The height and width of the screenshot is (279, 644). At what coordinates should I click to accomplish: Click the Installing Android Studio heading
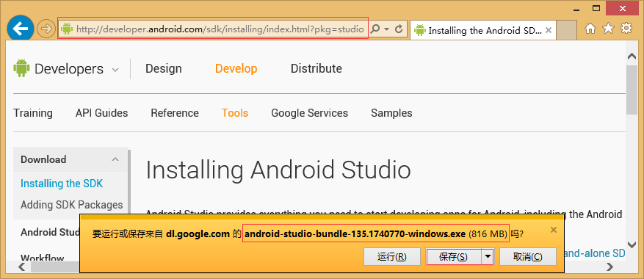pyautogui.click(x=278, y=170)
